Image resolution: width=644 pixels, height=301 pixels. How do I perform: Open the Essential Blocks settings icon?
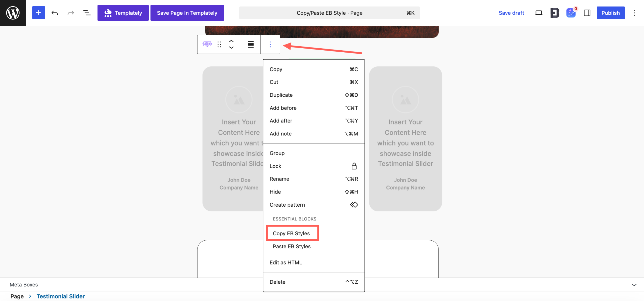coord(555,13)
